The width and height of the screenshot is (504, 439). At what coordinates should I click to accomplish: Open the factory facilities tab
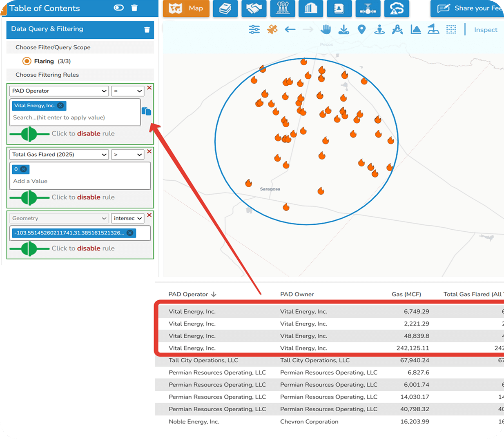tap(283, 8)
